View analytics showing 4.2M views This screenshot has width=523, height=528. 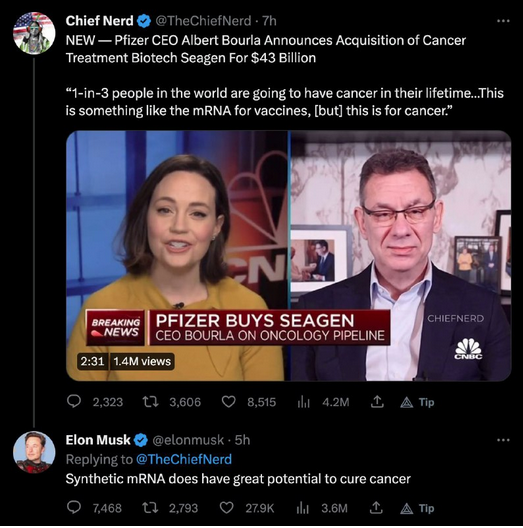tap(323, 402)
